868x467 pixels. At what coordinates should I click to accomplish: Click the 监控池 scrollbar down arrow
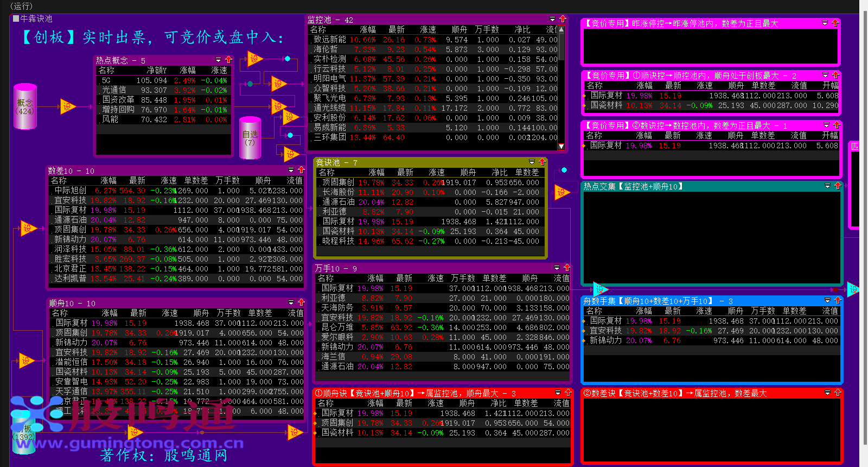tap(561, 146)
